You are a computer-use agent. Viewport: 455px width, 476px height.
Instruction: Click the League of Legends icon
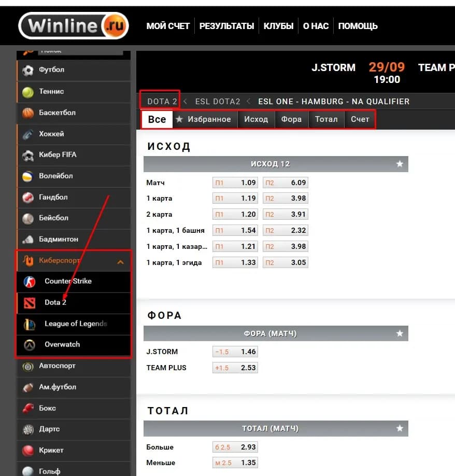coord(30,324)
